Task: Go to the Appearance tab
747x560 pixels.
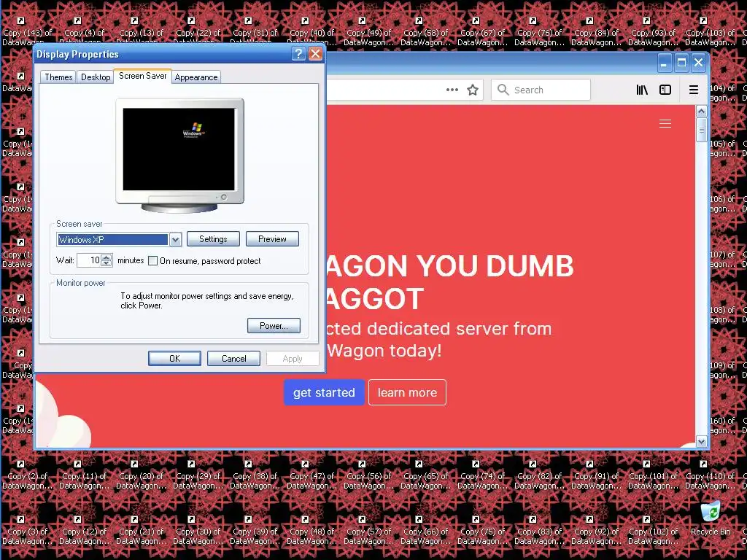Action: 196,77
